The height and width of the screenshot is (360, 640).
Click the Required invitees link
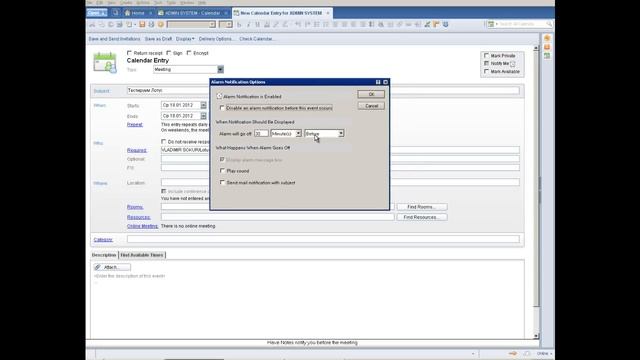point(137,150)
